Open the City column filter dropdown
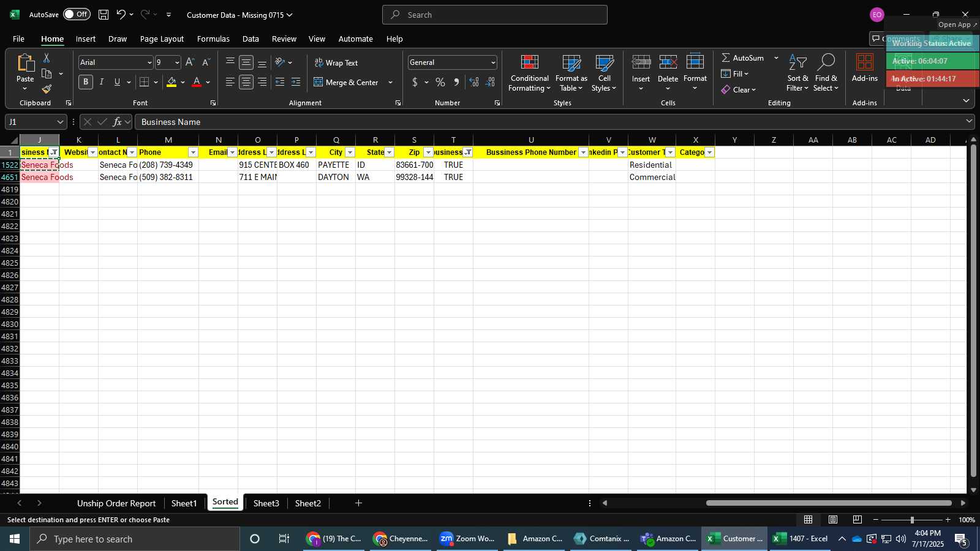The height and width of the screenshot is (551, 980). pos(350,152)
